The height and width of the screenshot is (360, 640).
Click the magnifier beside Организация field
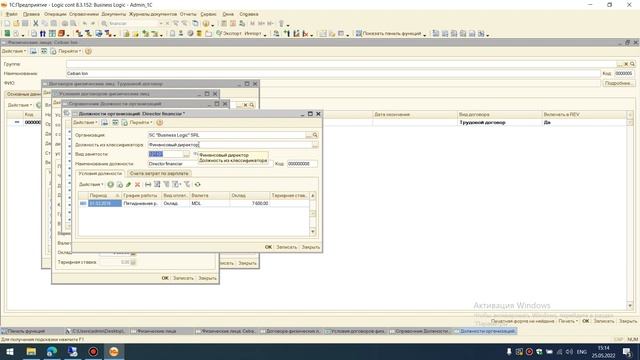coord(315,135)
